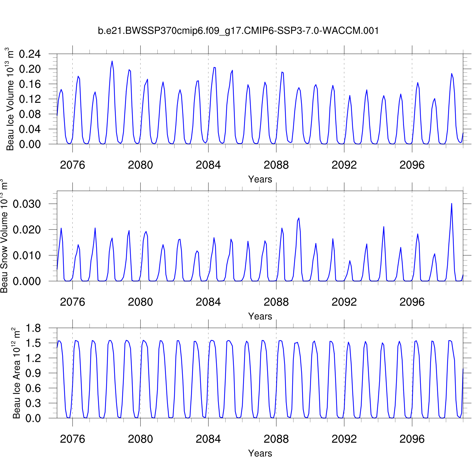Click the 1.8 tick label on ice area axis
Image resolution: width=476 pixels, height=476 pixels.
[x=33, y=328]
